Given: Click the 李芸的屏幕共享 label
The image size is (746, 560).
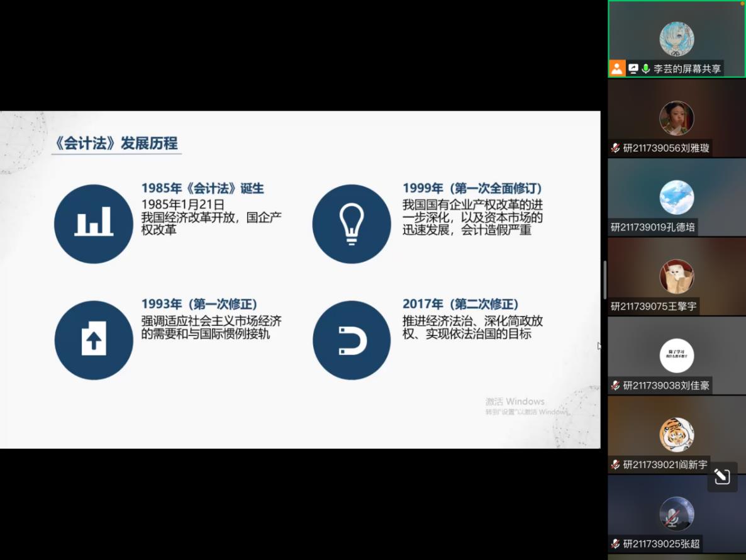Looking at the screenshot, I should click(x=687, y=69).
